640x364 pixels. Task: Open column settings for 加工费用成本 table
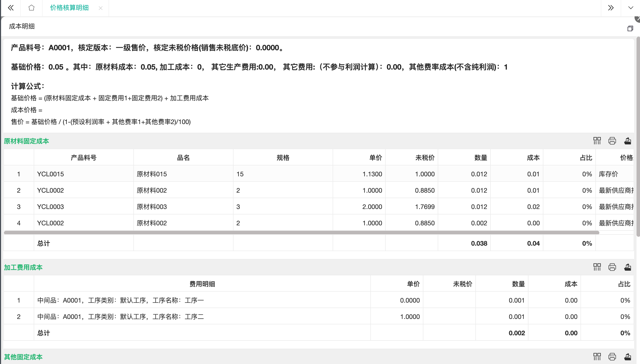[x=597, y=267]
